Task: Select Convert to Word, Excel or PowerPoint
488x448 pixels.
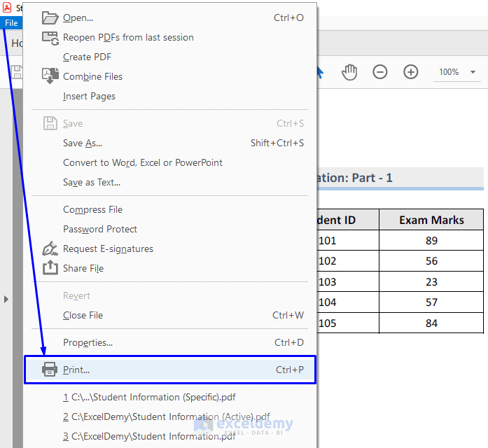Action: [170, 162]
